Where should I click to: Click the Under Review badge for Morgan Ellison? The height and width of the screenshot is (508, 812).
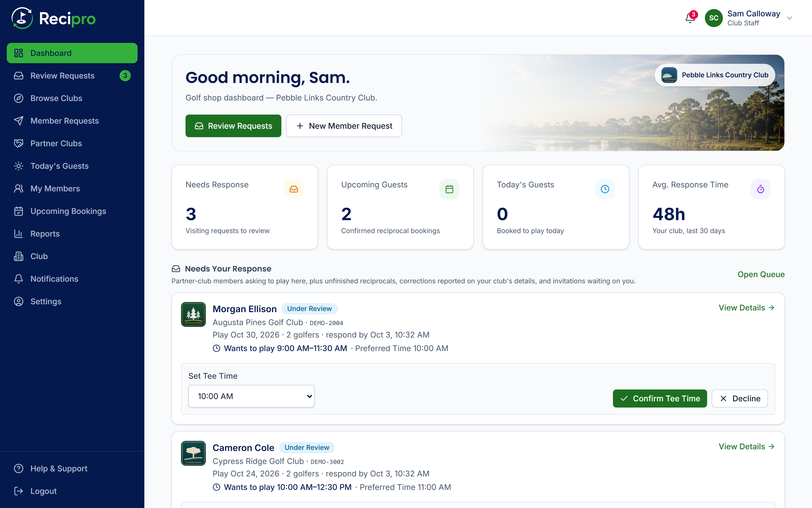(309, 308)
